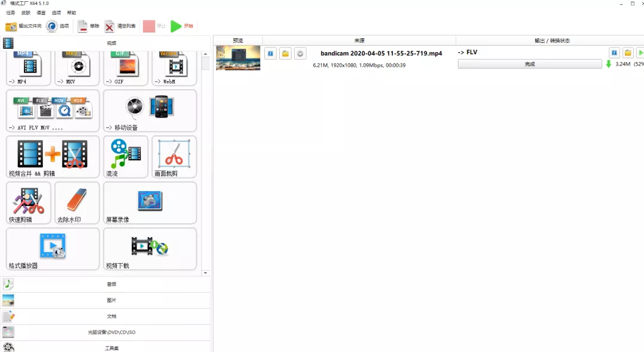Open the 视频下载 downloader
Screen dimensions: 644x352
(x=150, y=249)
